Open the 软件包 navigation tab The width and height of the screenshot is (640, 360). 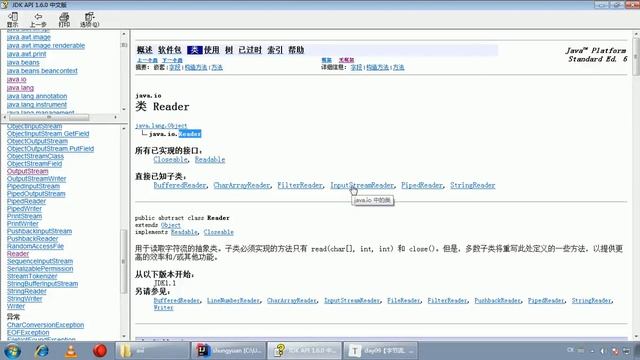[169, 50]
